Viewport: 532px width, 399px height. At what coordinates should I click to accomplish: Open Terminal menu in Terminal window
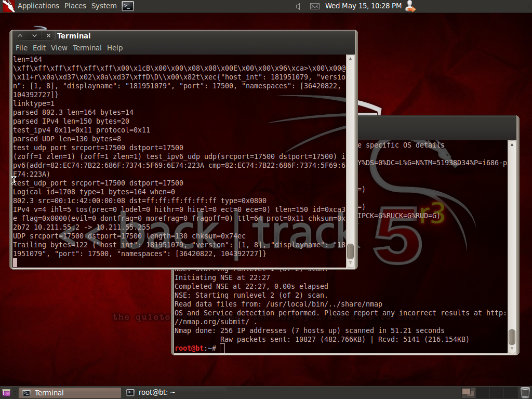pos(87,48)
